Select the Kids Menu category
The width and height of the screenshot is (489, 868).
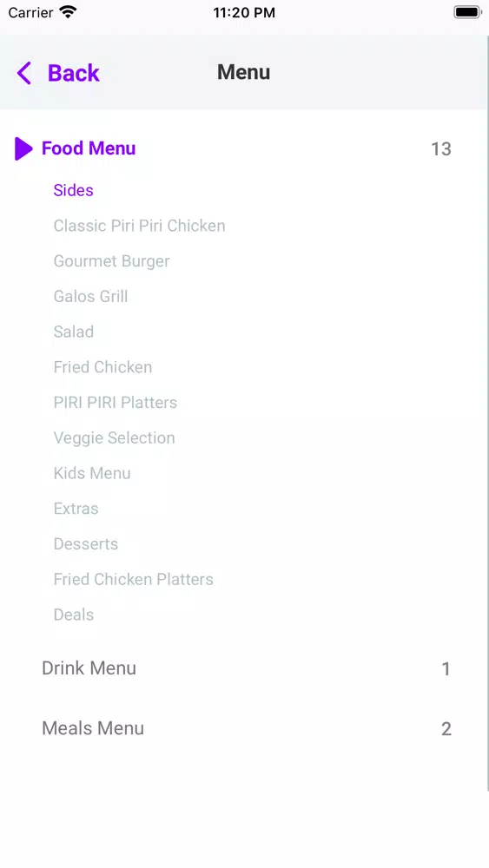click(x=92, y=473)
